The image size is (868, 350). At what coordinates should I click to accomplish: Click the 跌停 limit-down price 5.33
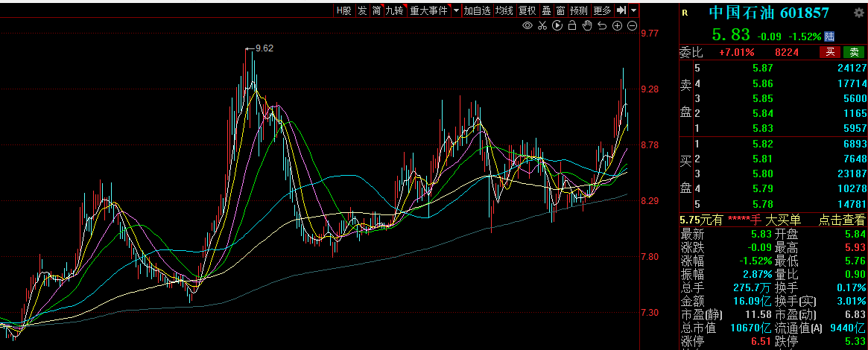[x=856, y=341]
